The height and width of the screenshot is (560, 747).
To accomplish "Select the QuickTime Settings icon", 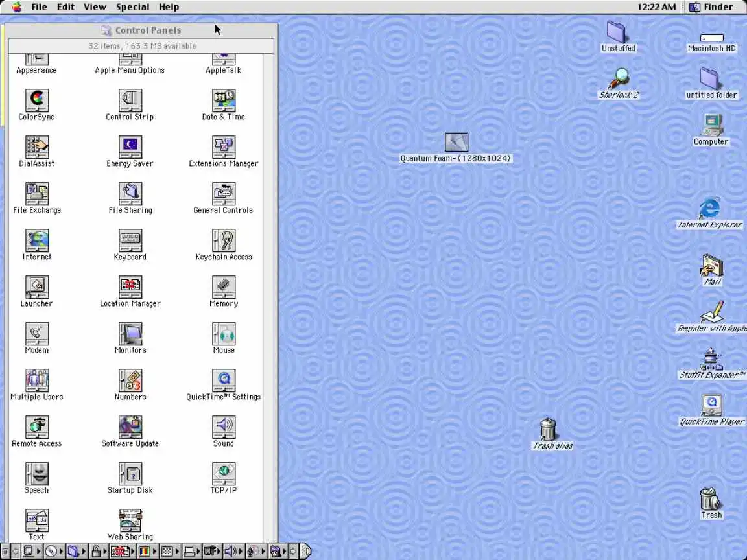I will pyautogui.click(x=224, y=380).
